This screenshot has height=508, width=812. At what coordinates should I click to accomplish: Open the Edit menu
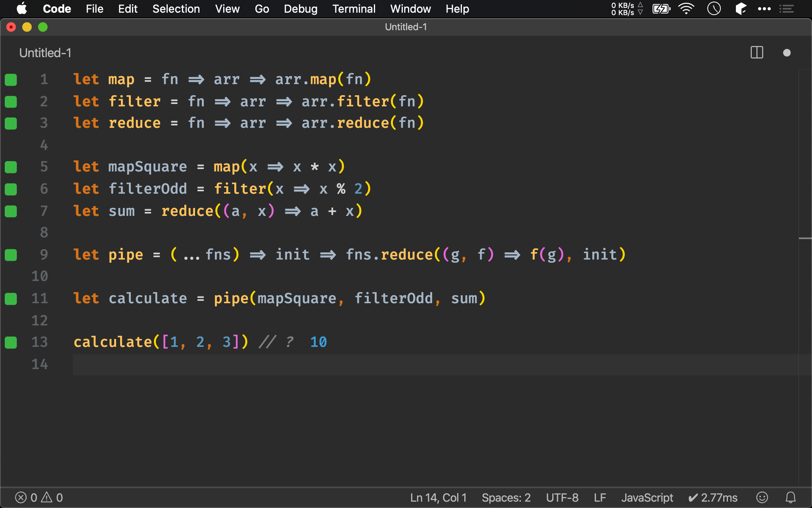click(x=128, y=9)
